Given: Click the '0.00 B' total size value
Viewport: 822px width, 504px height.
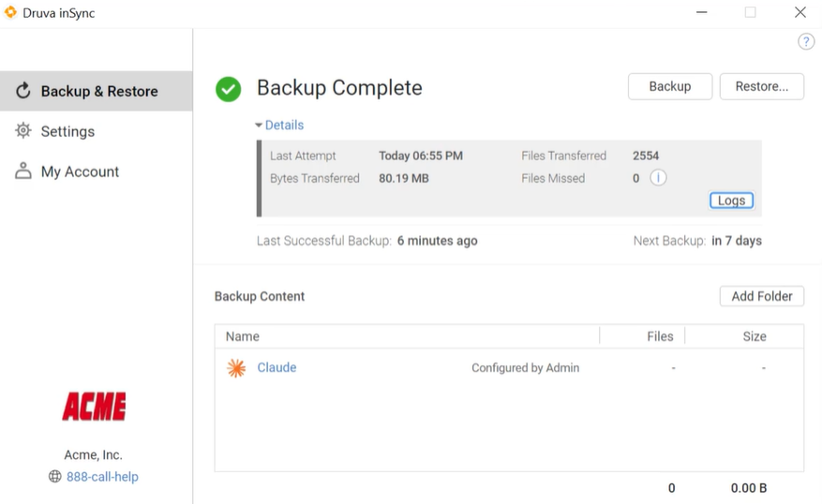Looking at the screenshot, I should click(x=749, y=488).
